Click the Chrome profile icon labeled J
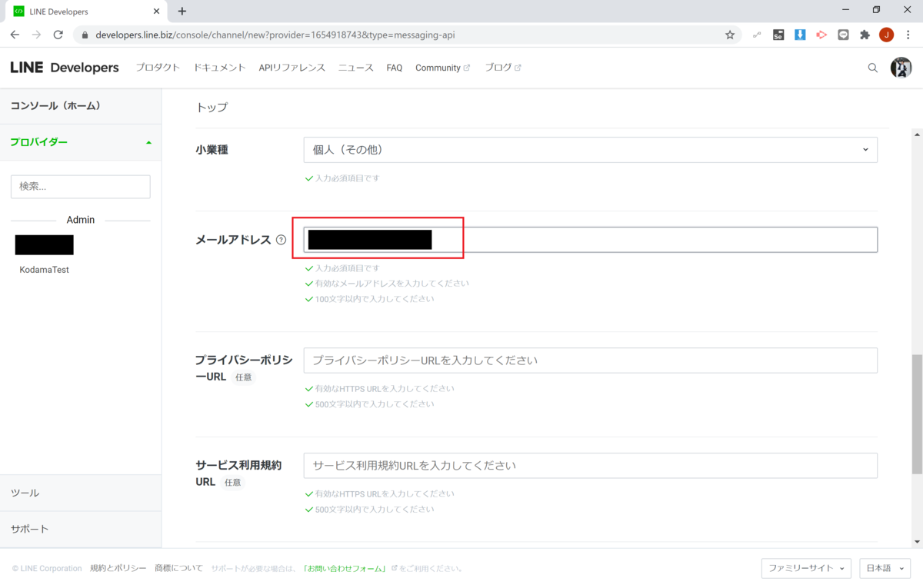The height and width of the screenshot is (588, 923). pyautogui.click(x=885, y=35)
